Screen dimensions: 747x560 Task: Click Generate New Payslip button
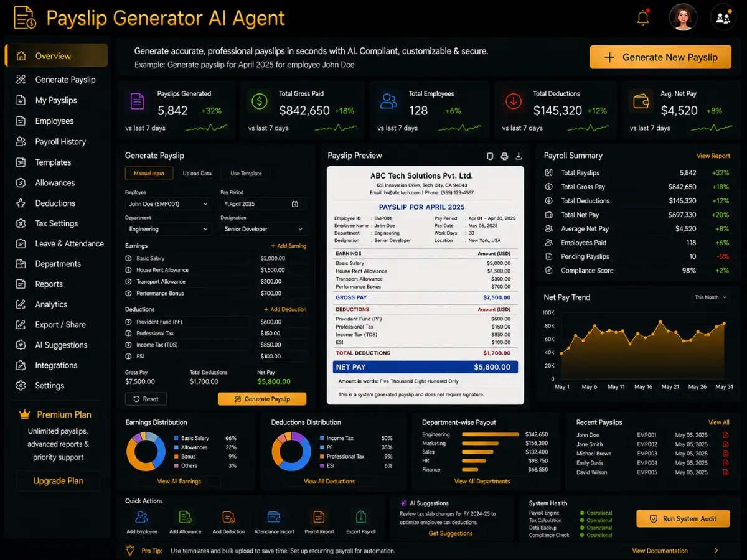[660, 57]
